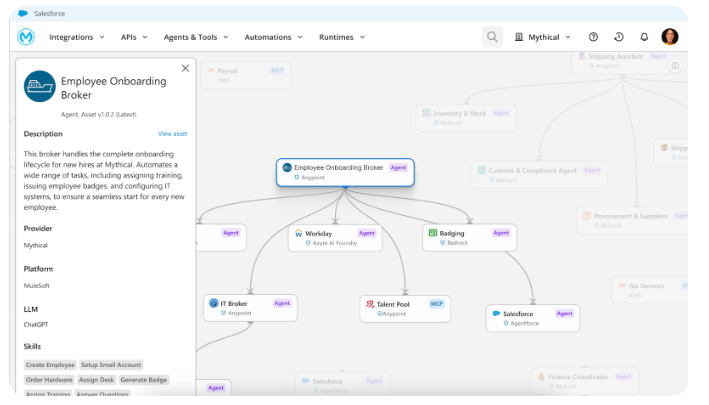Image resolution: width=709 pixels, height=405 pixels.
Task: Open the Agents & Tools menu
Action: coord(196,37)
